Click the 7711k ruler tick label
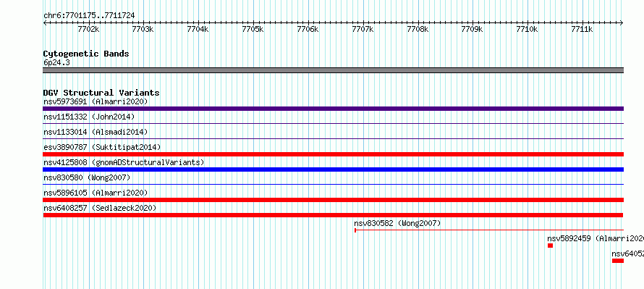Viewport: 644px width, 289px height. (x=582, y=30)
